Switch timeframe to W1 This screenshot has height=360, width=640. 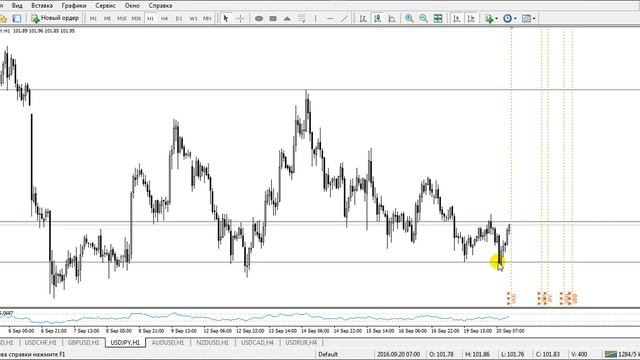[x=193, y=18]
